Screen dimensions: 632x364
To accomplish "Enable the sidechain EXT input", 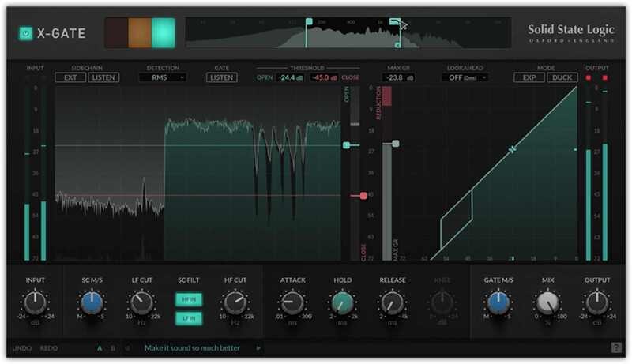I will [x=70, y=77].
